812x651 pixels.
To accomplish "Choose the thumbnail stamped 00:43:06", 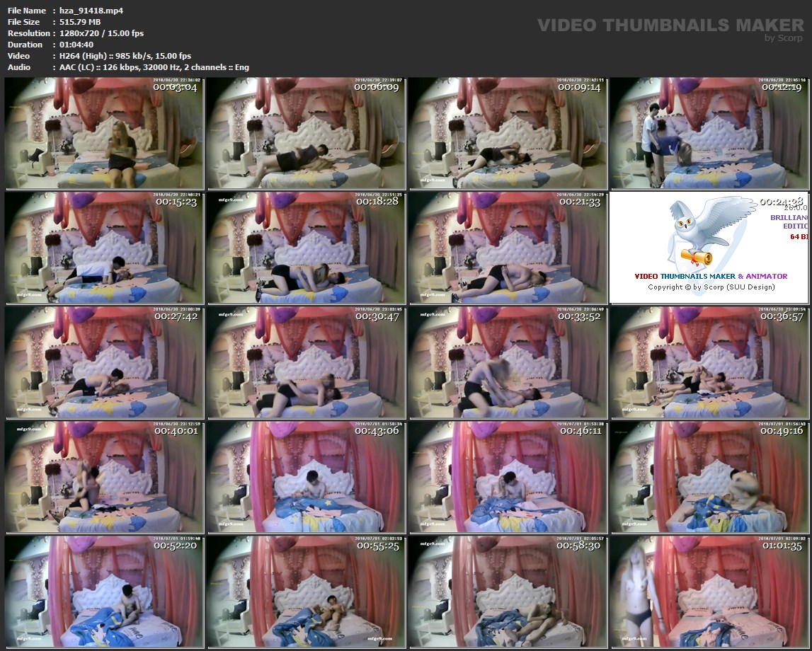I will pos(307,477).
